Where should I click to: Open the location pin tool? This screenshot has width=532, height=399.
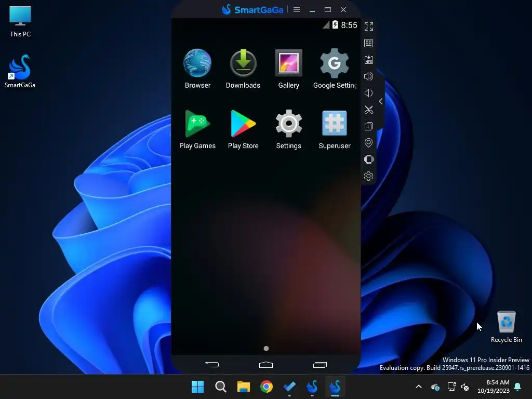tap(368, 143)
